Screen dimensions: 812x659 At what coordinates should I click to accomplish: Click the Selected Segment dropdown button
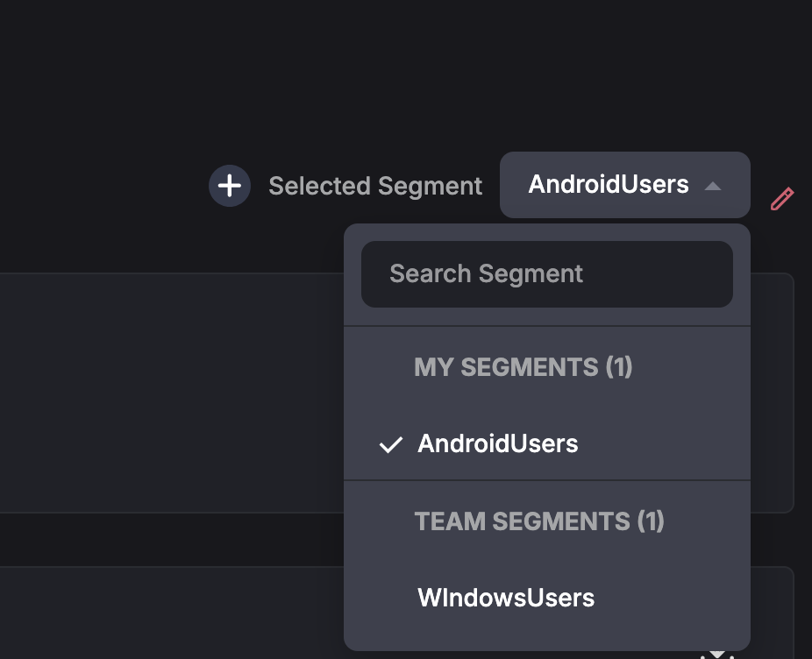(624, 185)
